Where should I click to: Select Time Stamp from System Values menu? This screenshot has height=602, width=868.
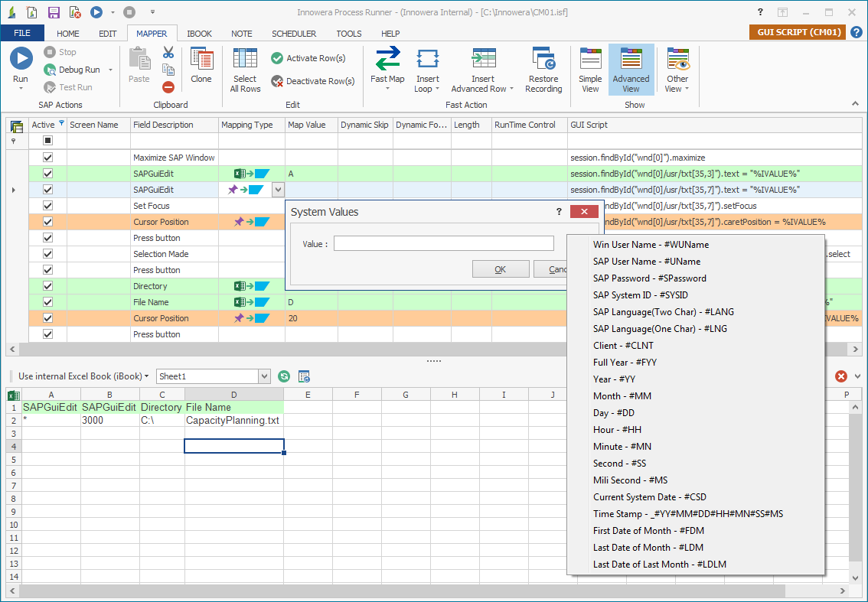point(688,513)
